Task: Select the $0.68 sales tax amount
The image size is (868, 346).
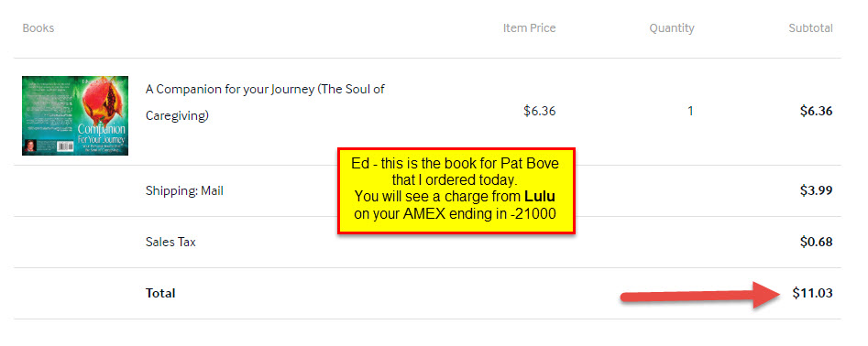Action: pyautogui.click(x=816, y=242)
